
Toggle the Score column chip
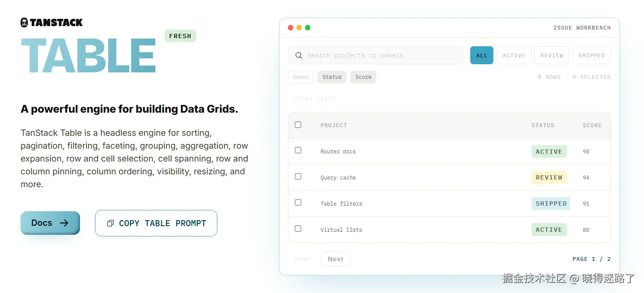pos(363,77)
